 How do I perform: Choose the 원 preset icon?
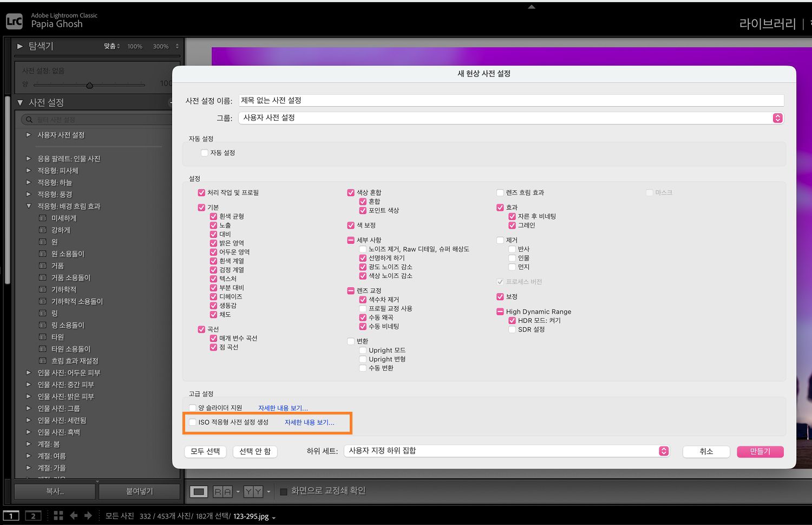pyautogui.click(x=42, y=242)
